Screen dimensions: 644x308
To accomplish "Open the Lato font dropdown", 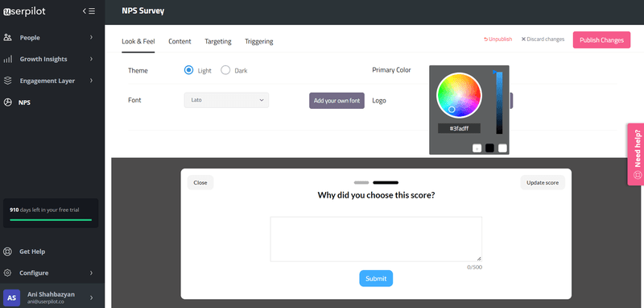I will point(226,100).
